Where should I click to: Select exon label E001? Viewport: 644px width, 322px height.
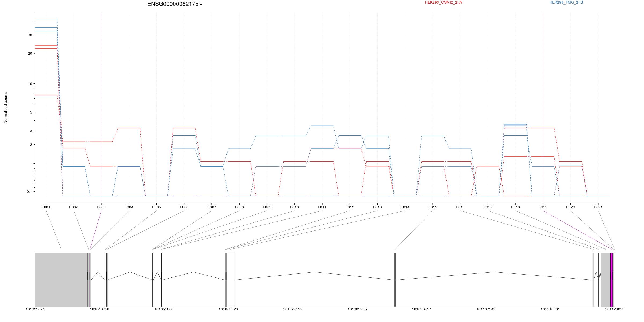point(46,207)
